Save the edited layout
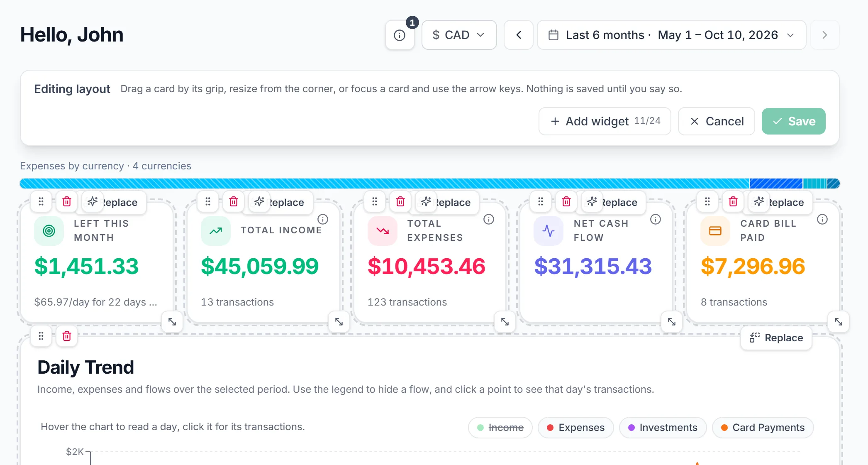 [794, 121]
